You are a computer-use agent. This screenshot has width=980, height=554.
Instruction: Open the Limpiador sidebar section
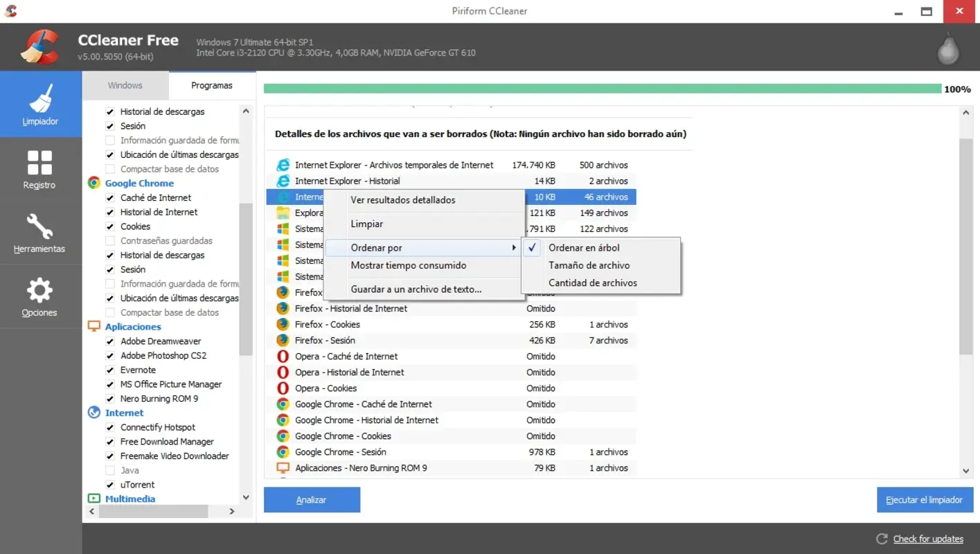click(39, 104)
